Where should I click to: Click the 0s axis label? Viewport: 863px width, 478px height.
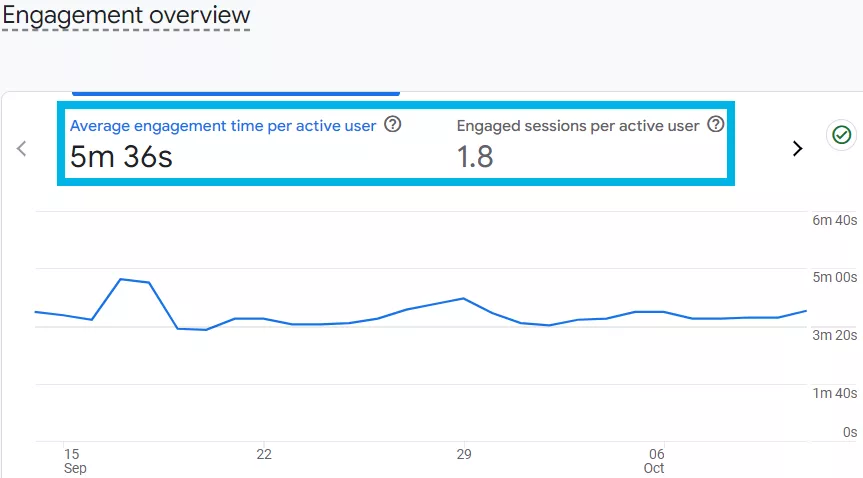850,432
